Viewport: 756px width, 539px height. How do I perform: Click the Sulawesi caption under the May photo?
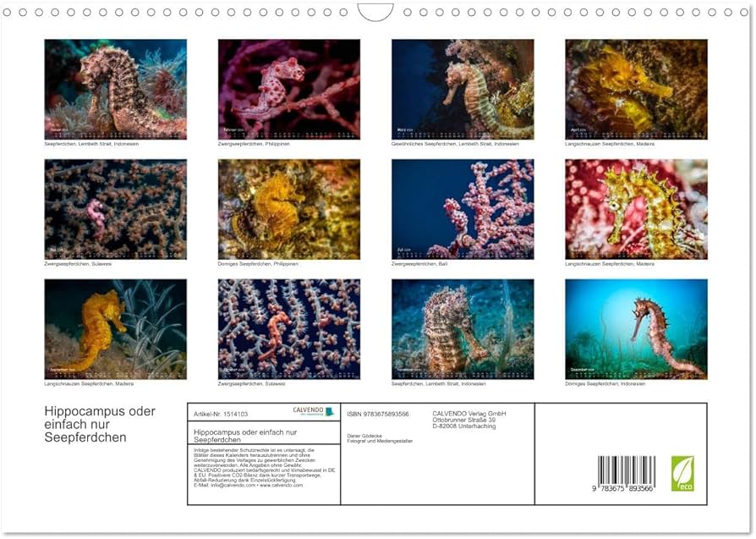[78, 264]
